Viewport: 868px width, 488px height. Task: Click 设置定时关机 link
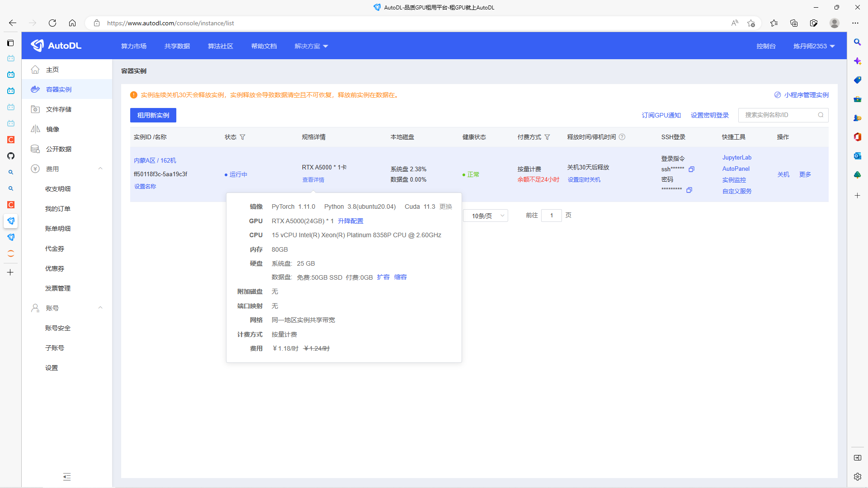click(584, 179)
